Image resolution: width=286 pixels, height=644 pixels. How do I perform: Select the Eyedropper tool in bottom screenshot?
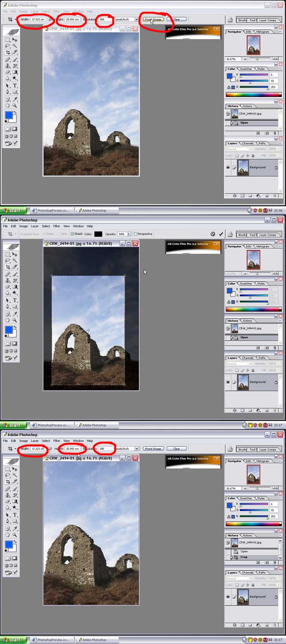pos(15,528)
